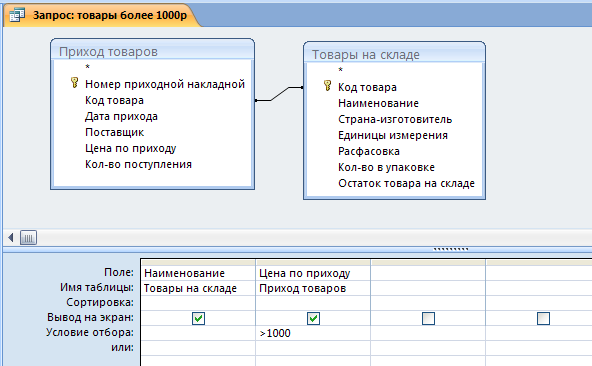Select asterisk in Приход товаров table
Viewport: 592px width, 366px height.
pos(88,67)
